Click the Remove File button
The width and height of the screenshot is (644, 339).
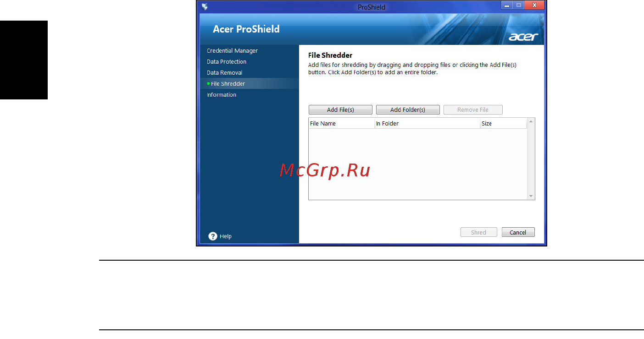click(473, 110)
